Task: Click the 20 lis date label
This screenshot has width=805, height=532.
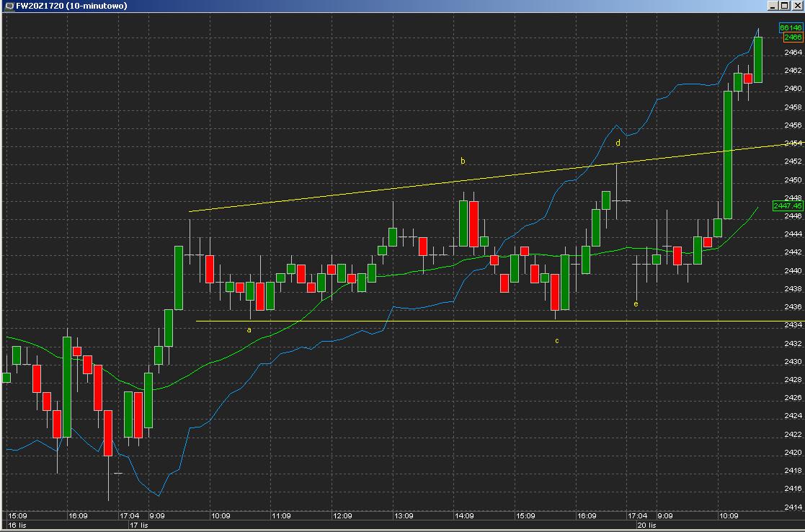Action: [646, 525]
